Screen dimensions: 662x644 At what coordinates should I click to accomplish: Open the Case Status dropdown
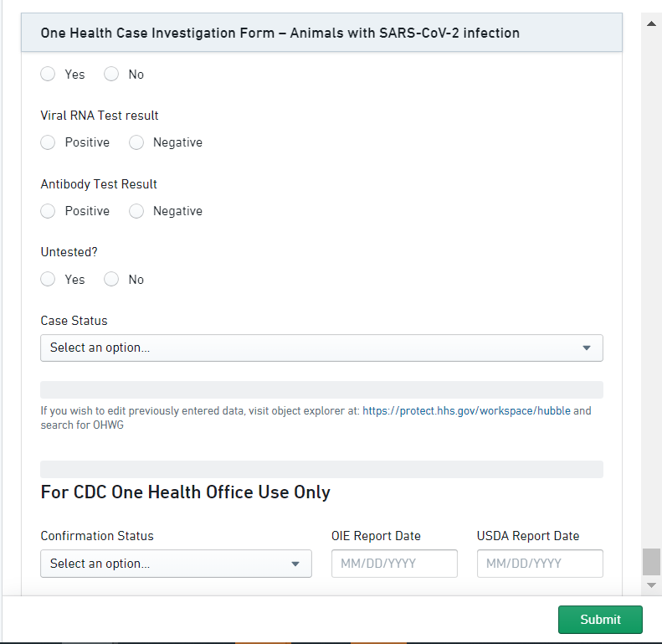pos(321,348)
